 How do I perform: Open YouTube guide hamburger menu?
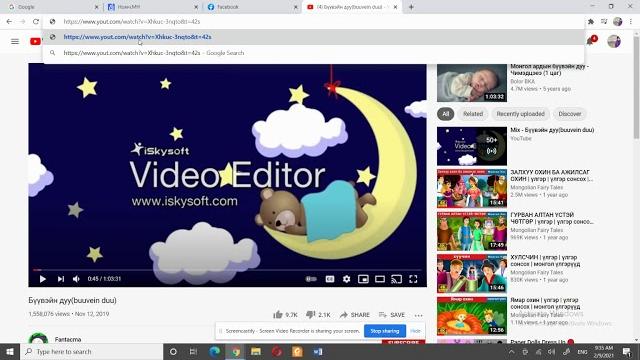[15, 41]
